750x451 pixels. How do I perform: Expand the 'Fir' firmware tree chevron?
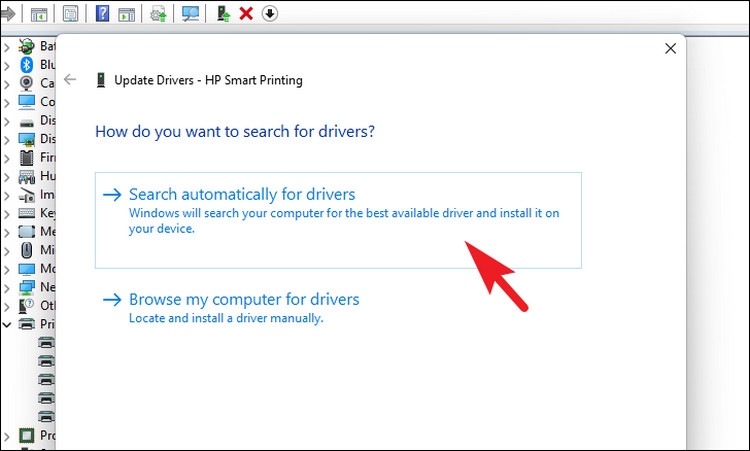coord(7,158)
